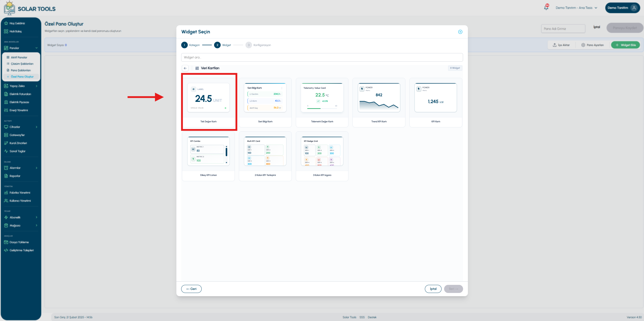Select the Tek Değer Kartı widget
This screenshot has height=321, width=644.
point(208,103)
